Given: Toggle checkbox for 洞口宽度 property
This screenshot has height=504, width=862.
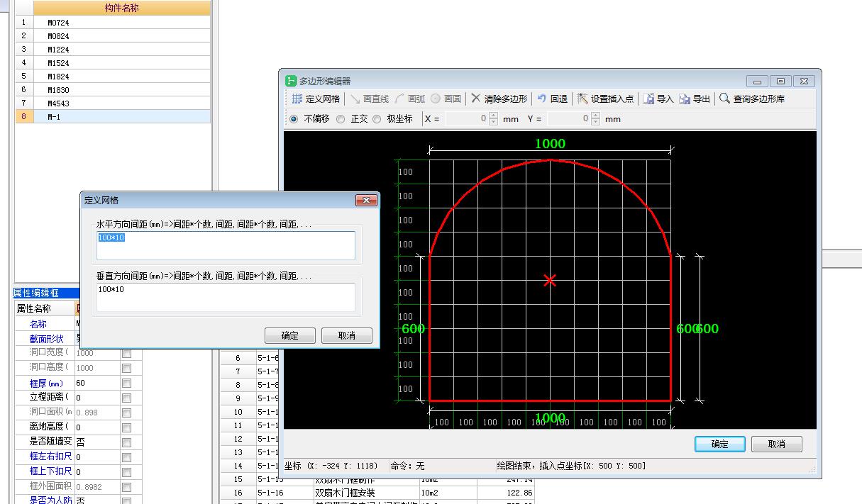Looking at the screenshot, I should [126, 353].
